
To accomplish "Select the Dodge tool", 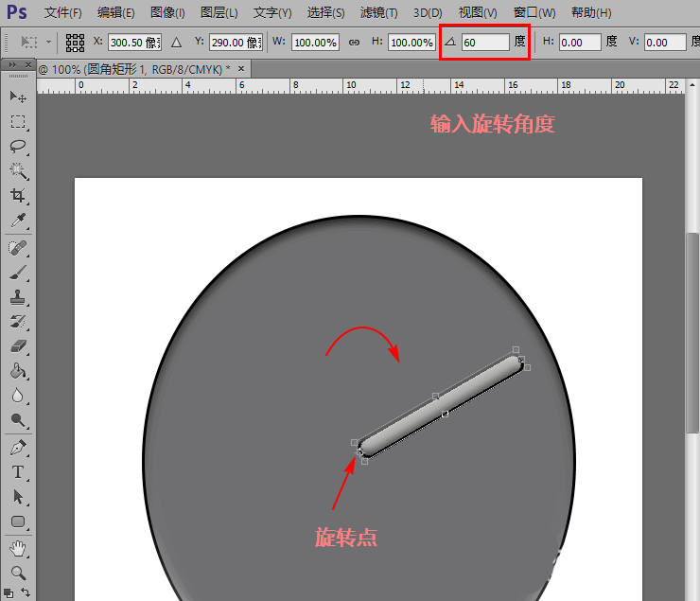I will point(18,420).
